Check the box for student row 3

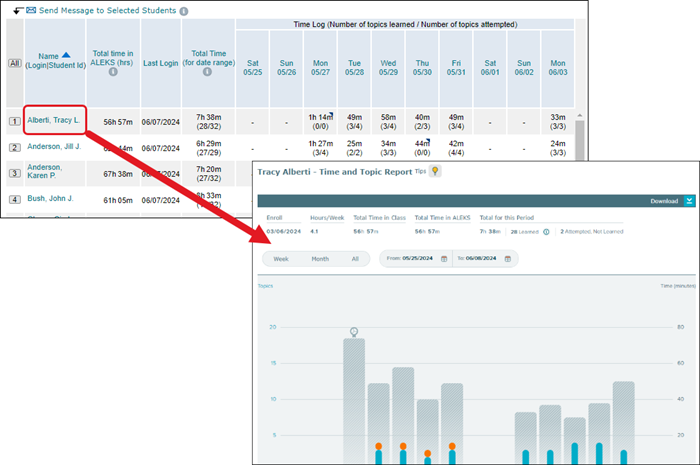[15, 173]
